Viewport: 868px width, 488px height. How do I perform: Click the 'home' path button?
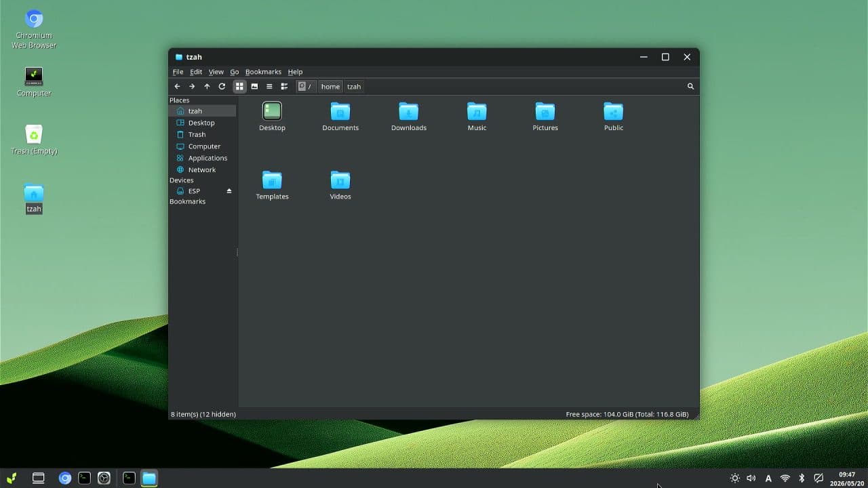coord(330,87)
